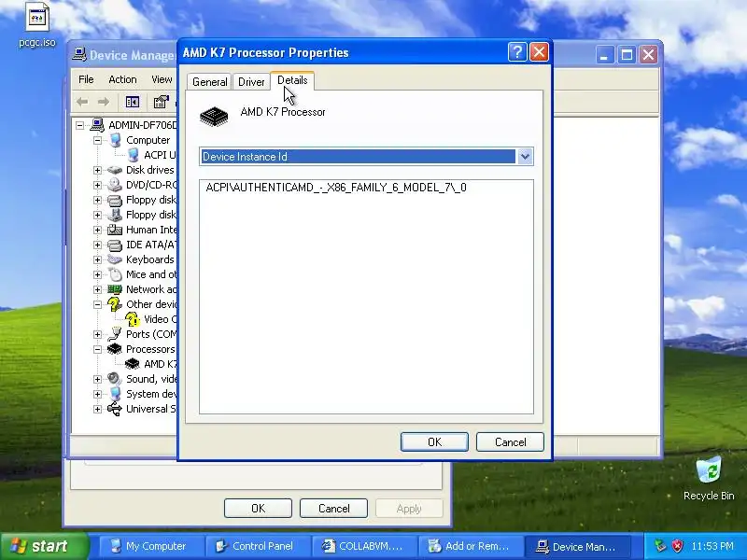Select the AMD K7 tree item
This screenshot has width=747, height=560.
161,364
